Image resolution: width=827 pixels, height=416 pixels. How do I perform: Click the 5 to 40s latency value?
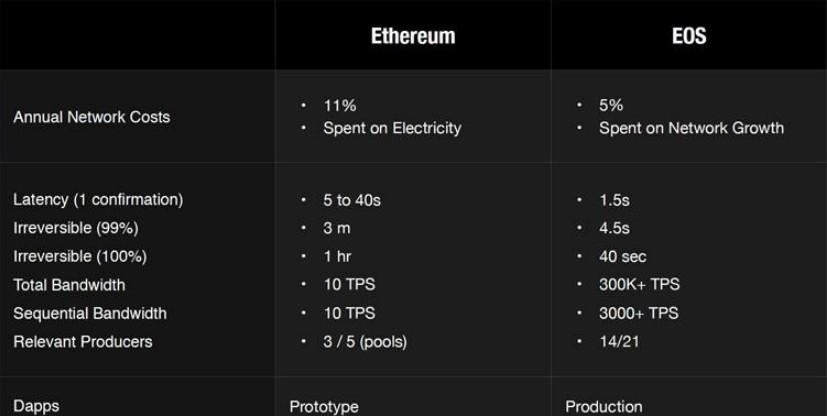click(352, 200)
